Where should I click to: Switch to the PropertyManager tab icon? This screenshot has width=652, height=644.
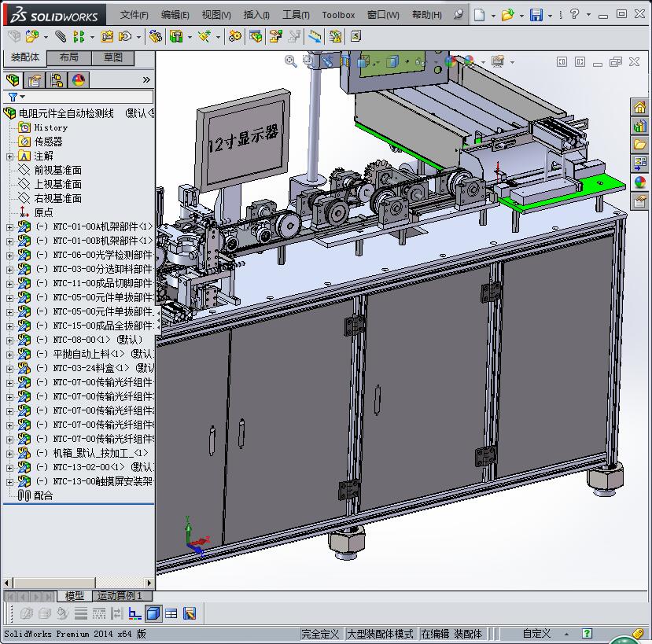tap(35, 80)
